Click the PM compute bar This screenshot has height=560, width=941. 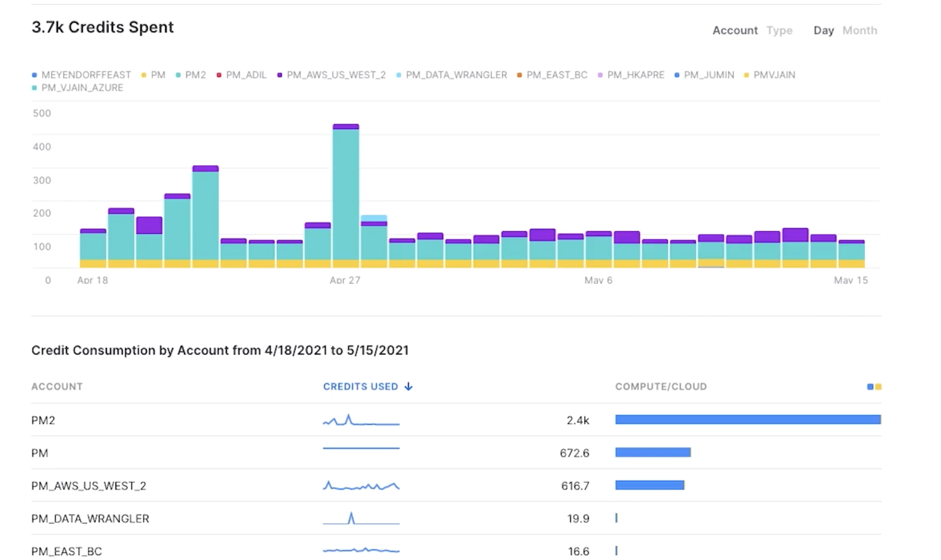653,452
